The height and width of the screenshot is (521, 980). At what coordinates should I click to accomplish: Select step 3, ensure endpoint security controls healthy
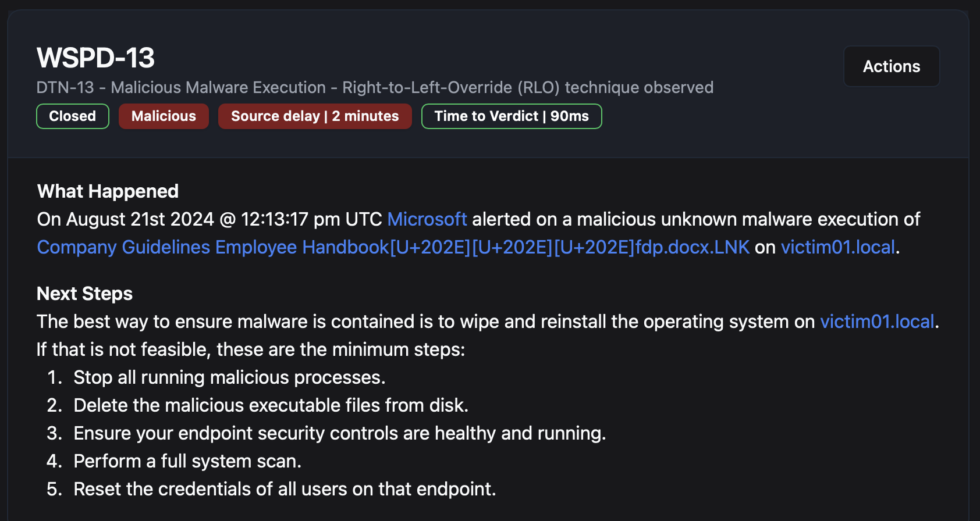click(x=340, y=433)
